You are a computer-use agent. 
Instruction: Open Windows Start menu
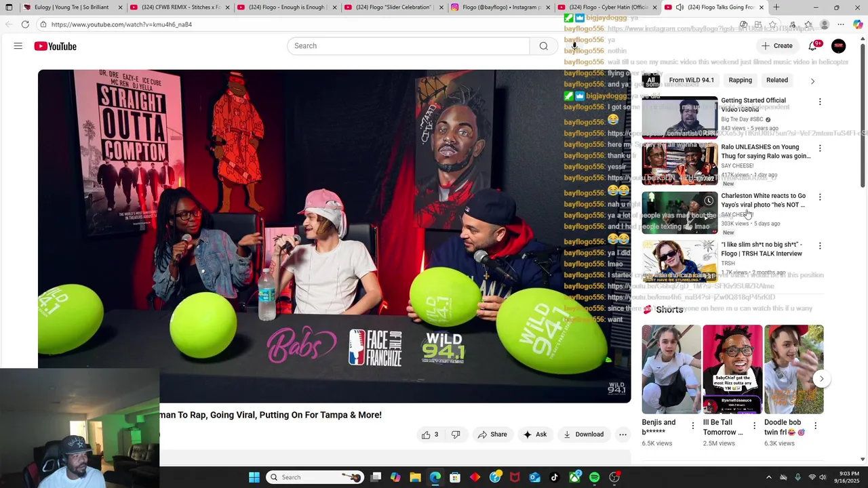tap(254, 477)
